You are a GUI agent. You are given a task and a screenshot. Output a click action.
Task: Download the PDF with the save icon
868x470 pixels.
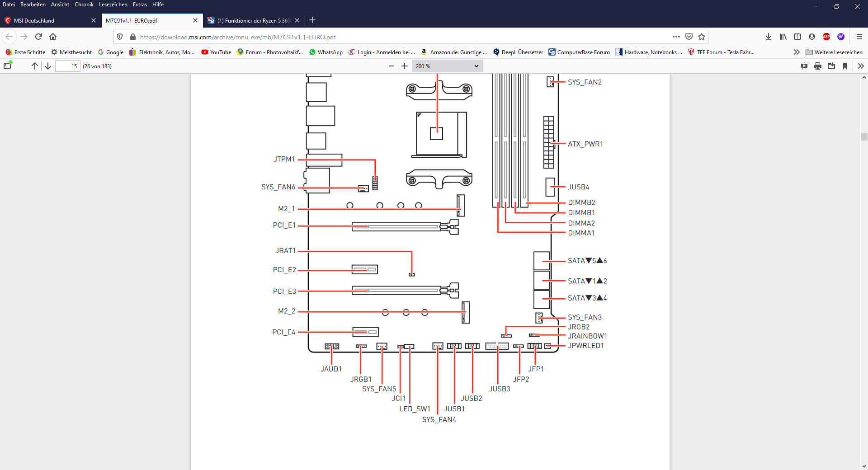(x=831, y=66)
